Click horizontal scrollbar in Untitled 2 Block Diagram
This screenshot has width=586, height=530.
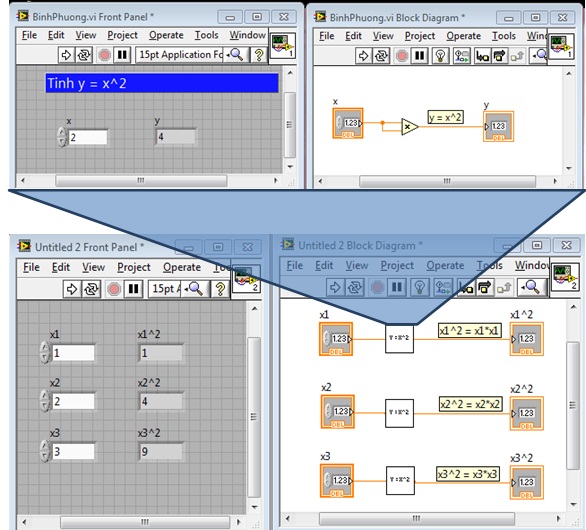point(417,518)
